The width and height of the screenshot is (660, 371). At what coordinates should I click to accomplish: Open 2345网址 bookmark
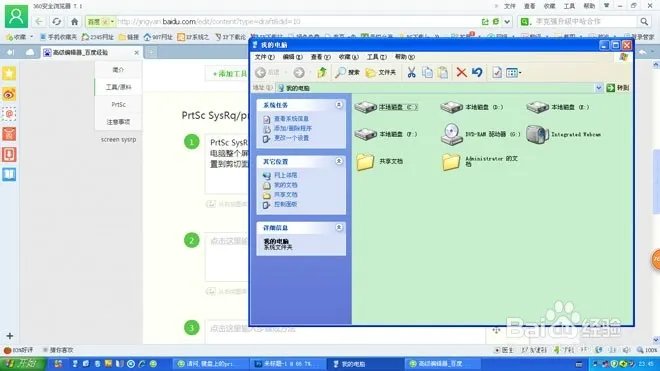pos(98,37)
